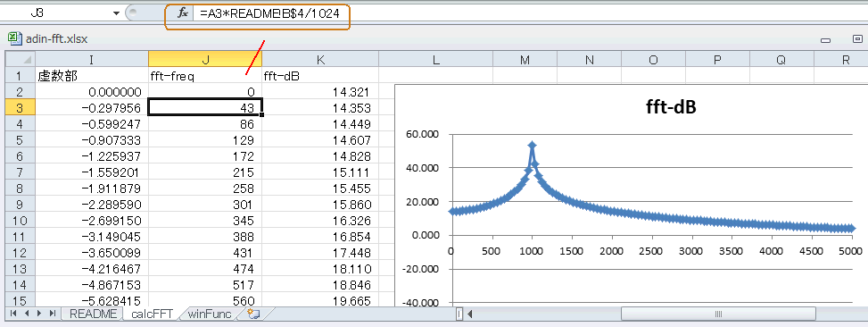Click the formula bar containing =A3*README!B$4/1024
The height and width of the screenshot is (327, 868).
[x=271, y=13]
